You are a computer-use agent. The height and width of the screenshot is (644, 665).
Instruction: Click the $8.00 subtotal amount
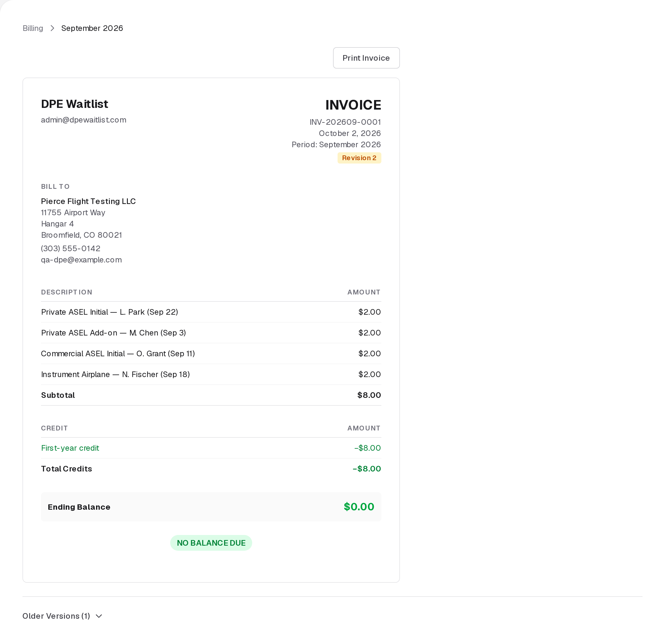[x=369, y=395]
